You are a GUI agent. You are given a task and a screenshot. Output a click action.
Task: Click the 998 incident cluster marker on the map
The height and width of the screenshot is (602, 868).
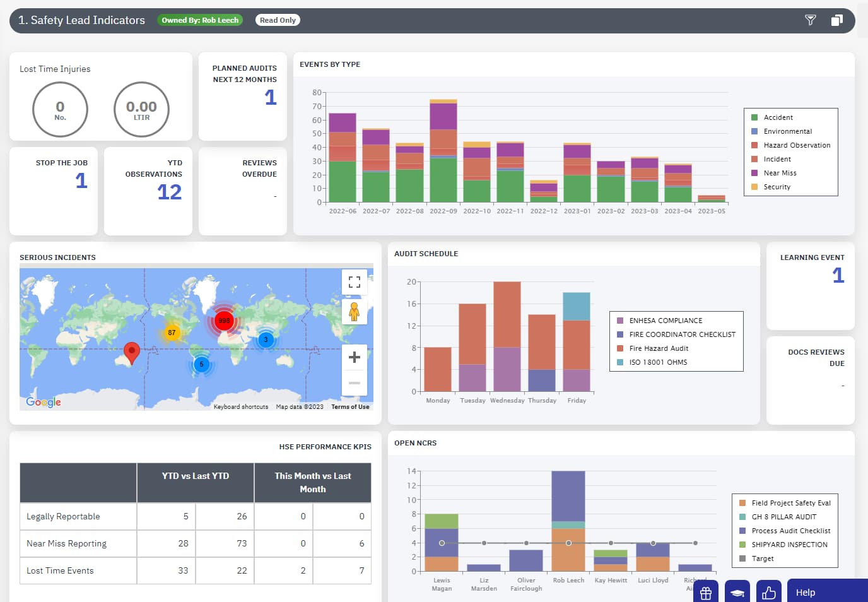coord(225,321)
